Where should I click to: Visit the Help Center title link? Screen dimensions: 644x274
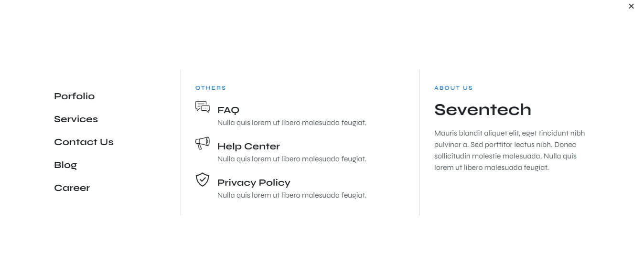tap(248, 147)
